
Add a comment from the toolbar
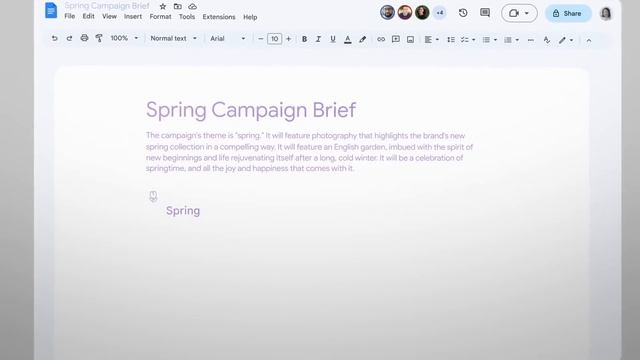point(396,40)
